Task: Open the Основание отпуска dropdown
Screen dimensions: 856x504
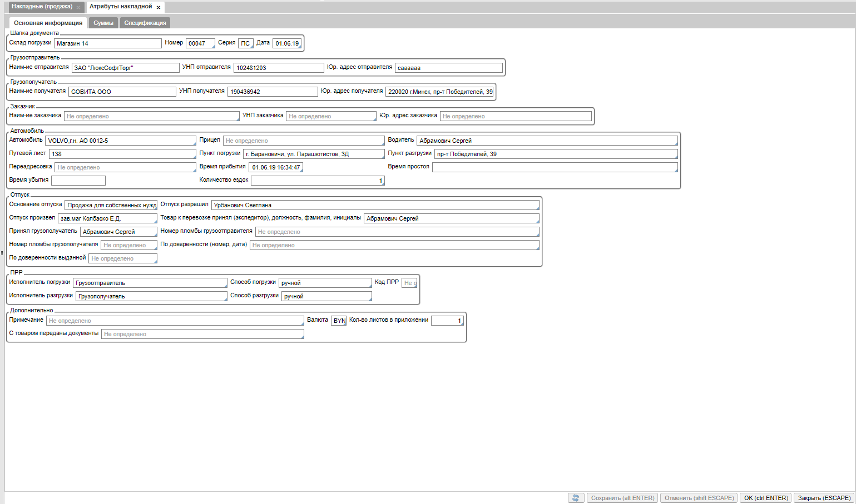Action: pos(111,205)
